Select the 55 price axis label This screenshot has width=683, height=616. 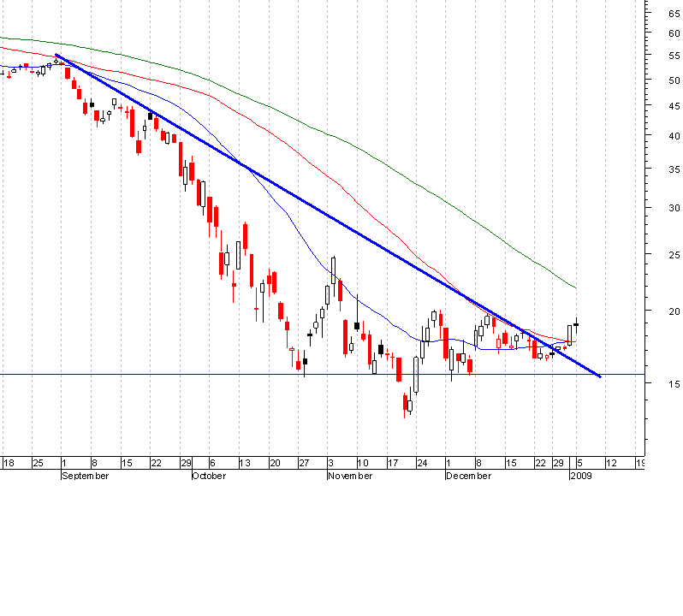pyautogui.click(x=674, y=56)
